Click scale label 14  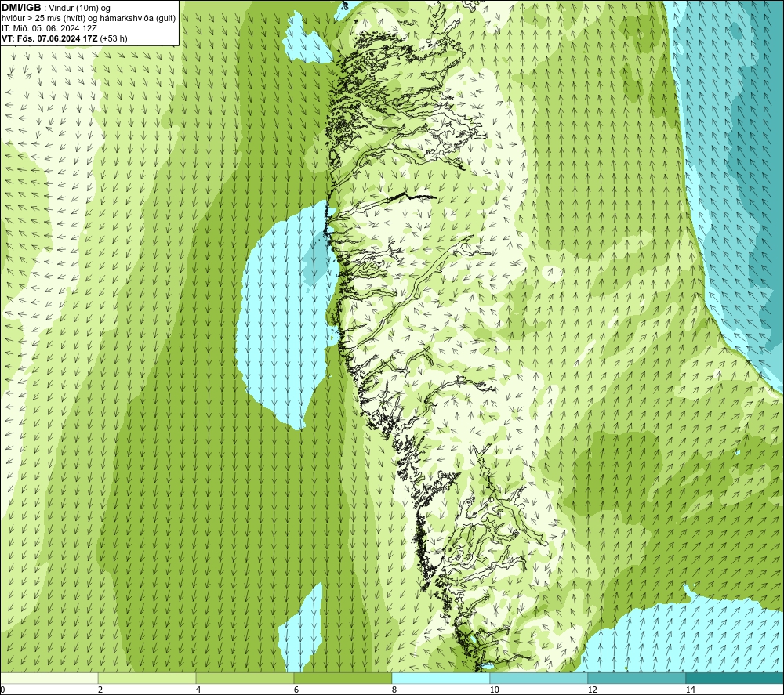(x=690, y=690)
